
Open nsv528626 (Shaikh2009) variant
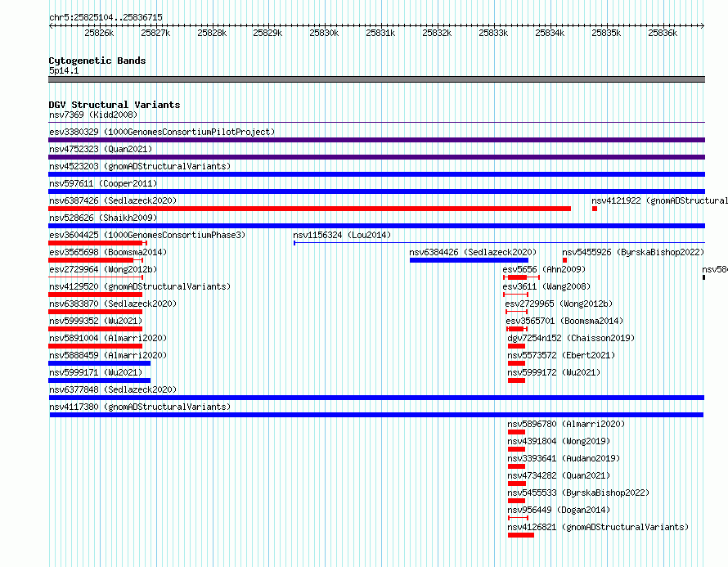(x=103, y=218)
